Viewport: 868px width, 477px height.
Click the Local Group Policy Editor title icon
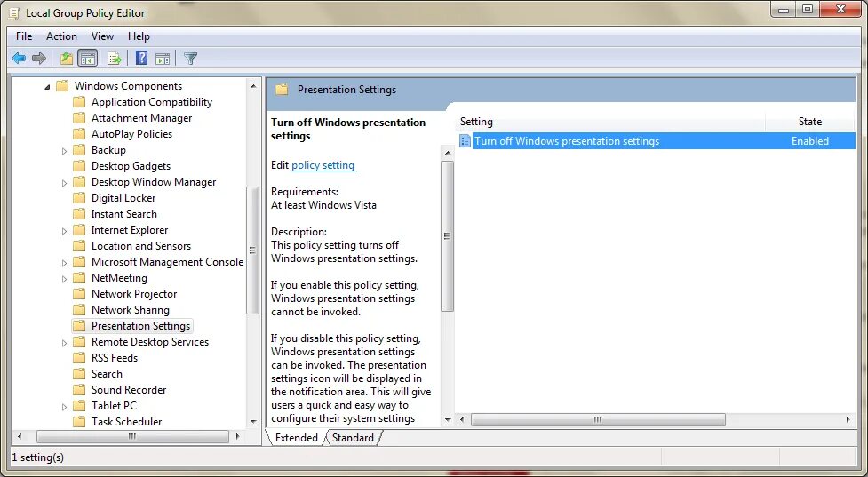coord(16,12)
